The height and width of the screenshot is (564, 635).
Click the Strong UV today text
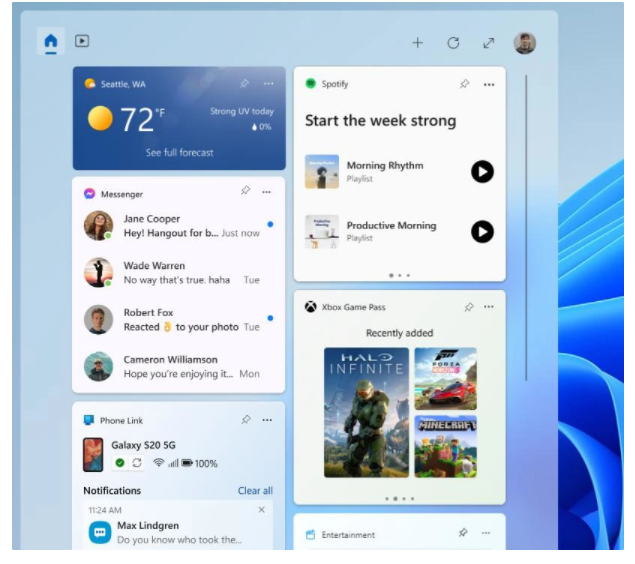click(242, 111)
